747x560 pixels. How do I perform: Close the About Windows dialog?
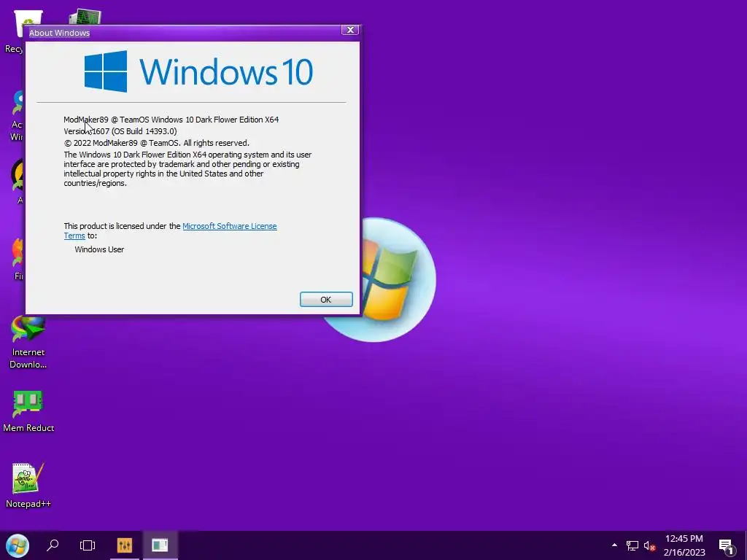tap(350, 30)
